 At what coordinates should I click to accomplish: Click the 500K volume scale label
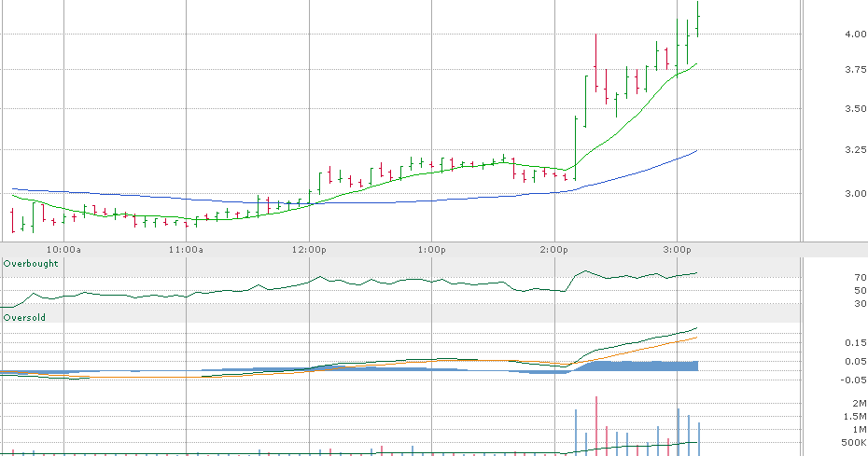pyautogui.click(x=854, y=443)
